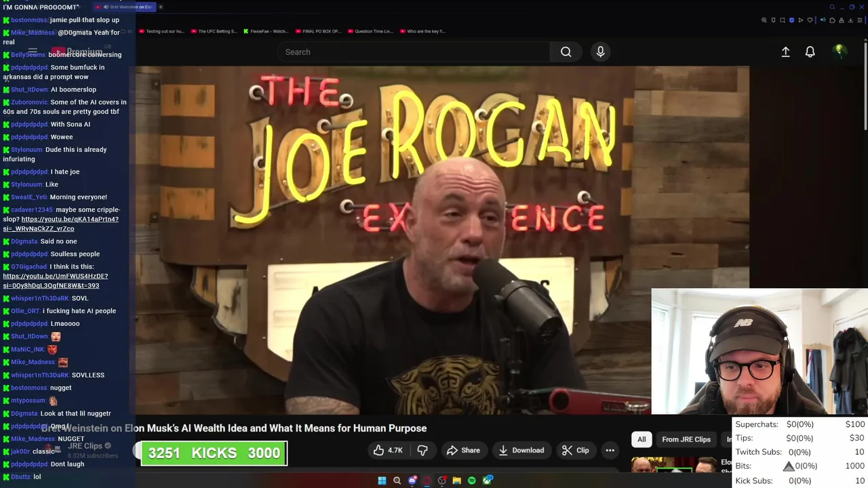Click the Clip button
Image resolution: width=868 pixels, height=488 pixels.
[x=576, y=450]
